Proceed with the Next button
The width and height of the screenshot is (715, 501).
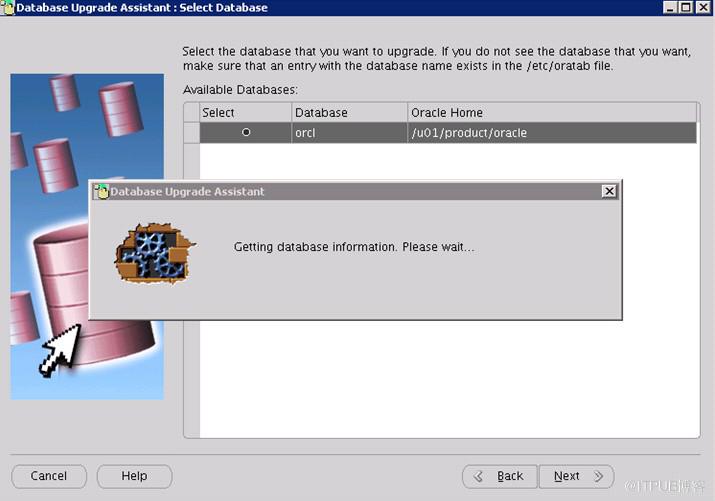[x=577, y=476]
